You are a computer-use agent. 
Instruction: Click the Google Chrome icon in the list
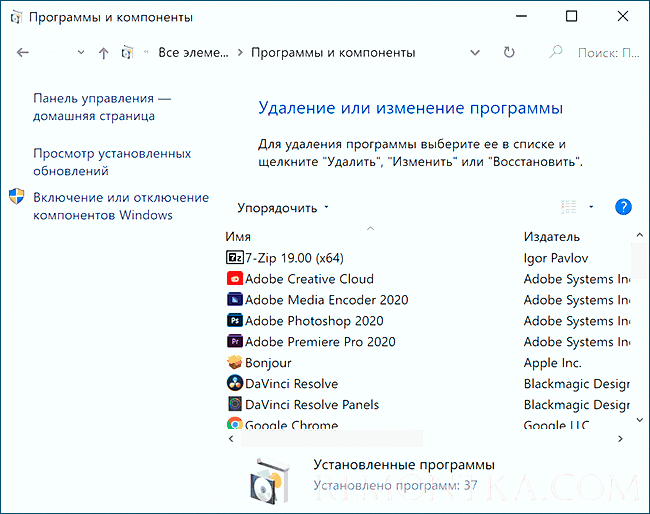235,423
